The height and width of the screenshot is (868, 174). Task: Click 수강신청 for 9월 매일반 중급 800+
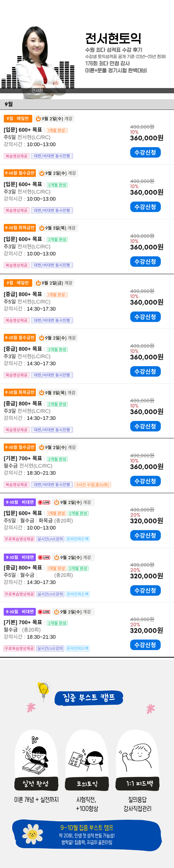pyautogui.click(x=145, y=317)
